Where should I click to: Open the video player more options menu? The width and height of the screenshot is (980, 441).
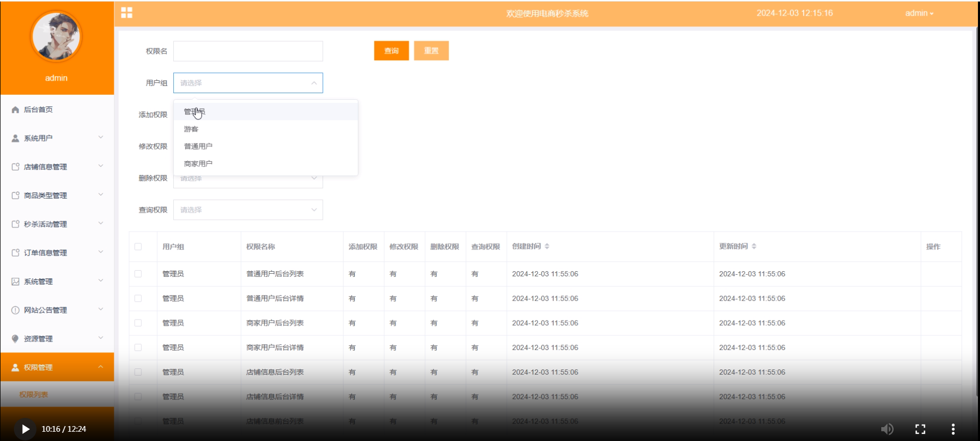(953, 429)
